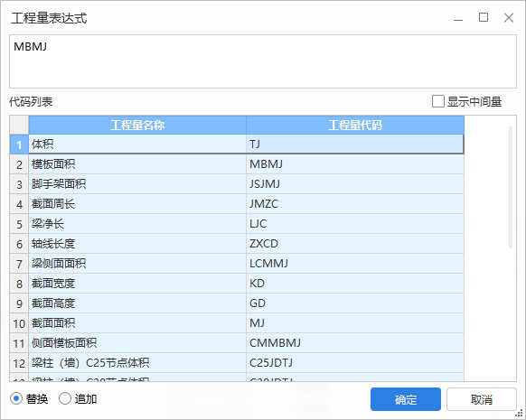Click the MBMJ code cell in the table
Screen dimensions: 526x420
pos(355,164)
